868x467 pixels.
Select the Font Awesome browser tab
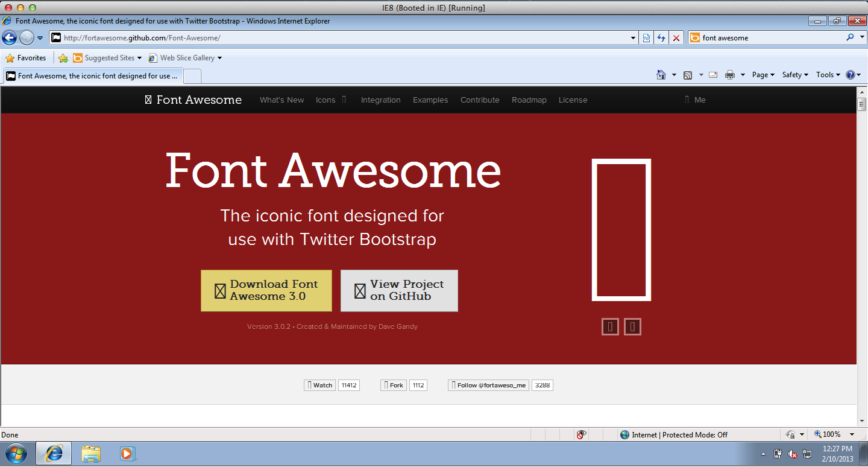coord(93,76)
